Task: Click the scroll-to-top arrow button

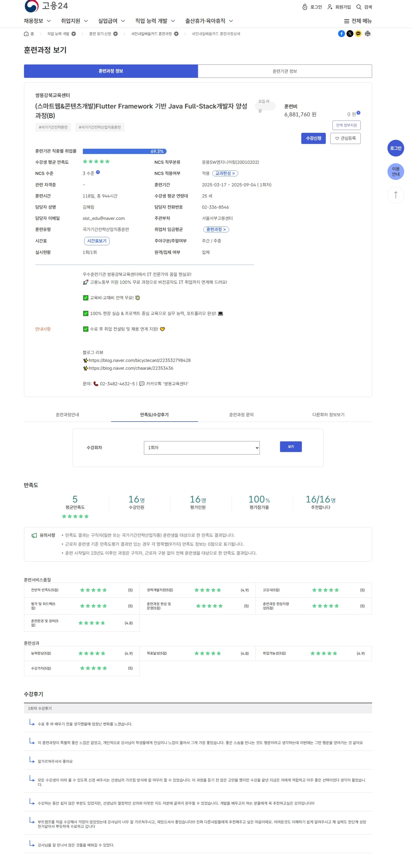Action: [395, 195]
